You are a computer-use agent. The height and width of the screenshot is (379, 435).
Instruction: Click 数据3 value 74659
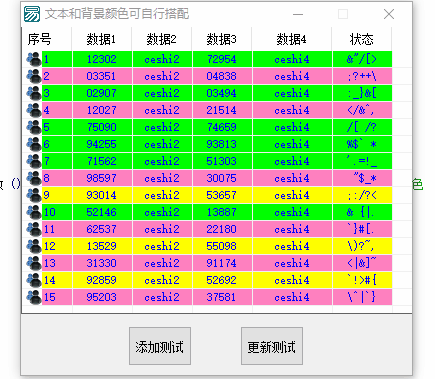pyautogui.click(x=222, y=127)
